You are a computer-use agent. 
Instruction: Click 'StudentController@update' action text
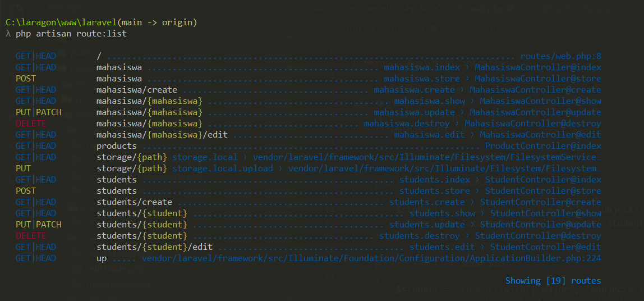click(541, 225)
